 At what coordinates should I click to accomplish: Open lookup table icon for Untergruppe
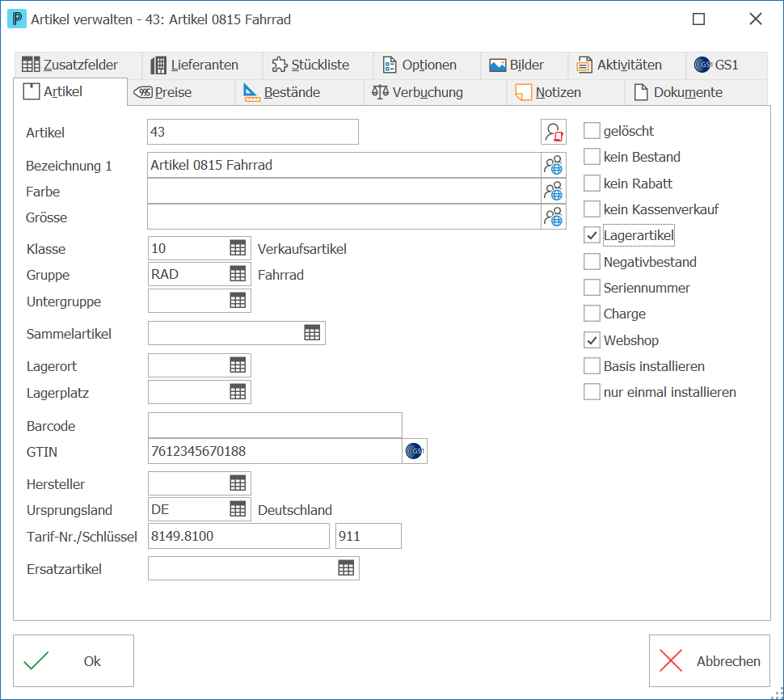[x=238, y=301]
